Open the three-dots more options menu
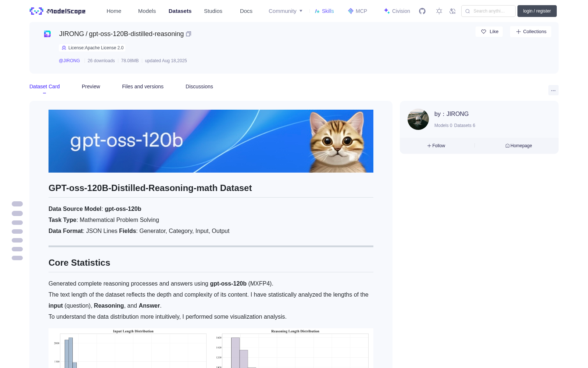Screen dimensions: 588x368 [553, 90]
